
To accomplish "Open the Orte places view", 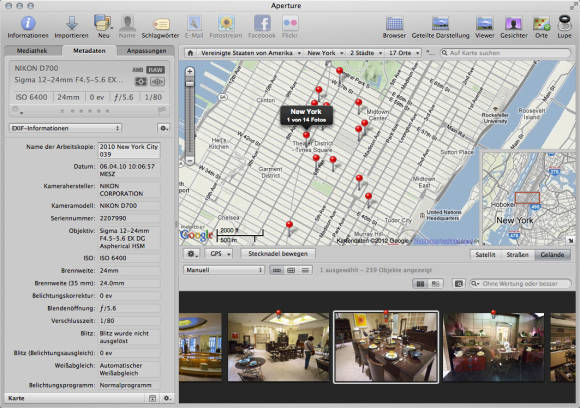I will pyautogui.click(x=541, y=24).
